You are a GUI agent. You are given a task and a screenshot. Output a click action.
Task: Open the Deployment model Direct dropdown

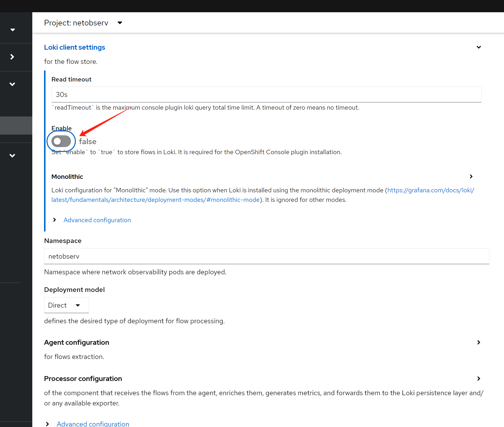(66, 305)
